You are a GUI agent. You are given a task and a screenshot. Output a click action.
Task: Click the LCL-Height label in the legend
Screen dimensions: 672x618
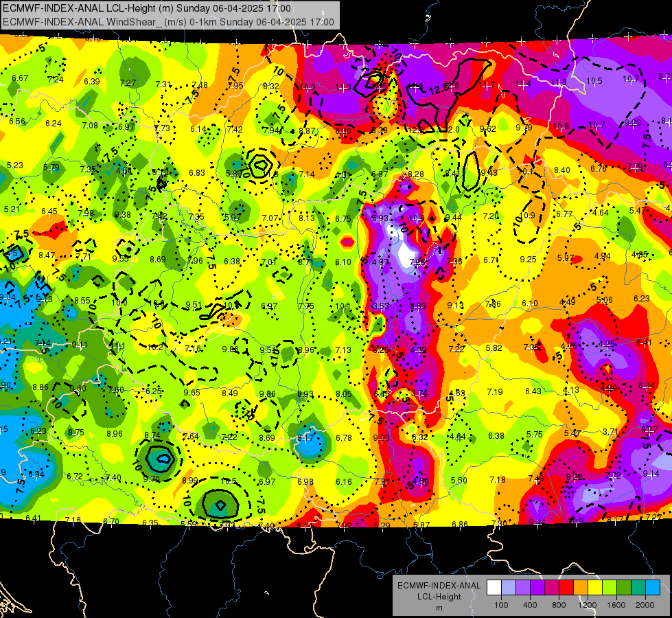pos(439,597)
